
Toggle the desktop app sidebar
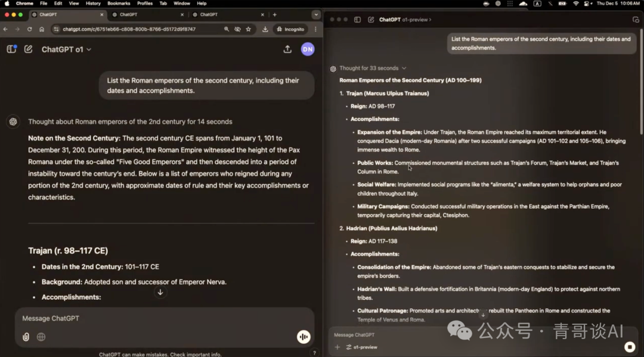coord(357,20)
